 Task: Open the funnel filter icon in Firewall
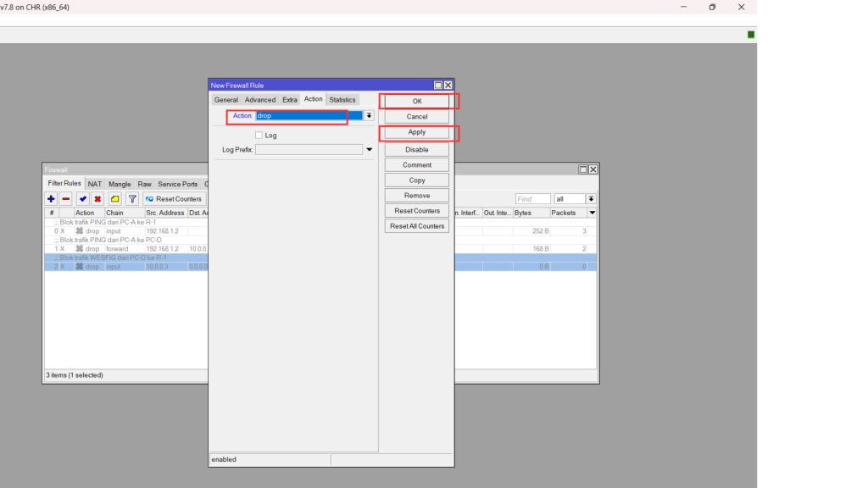[x=132, y=198]
